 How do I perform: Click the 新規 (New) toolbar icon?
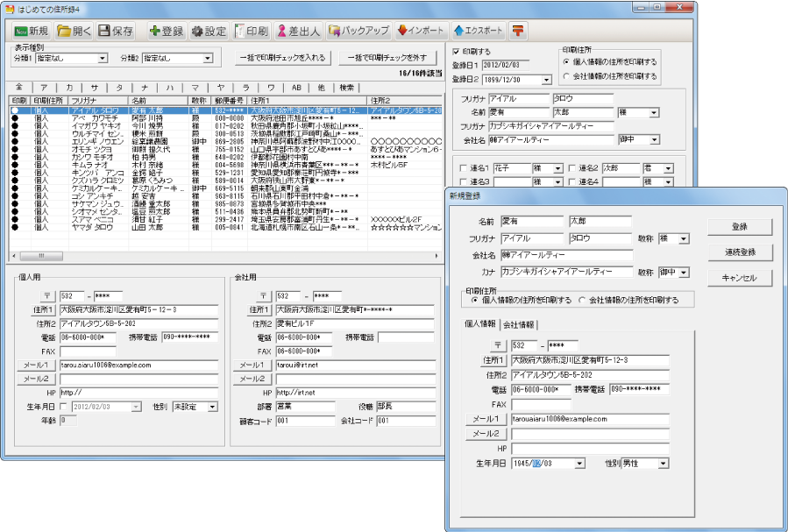point(33,31)
